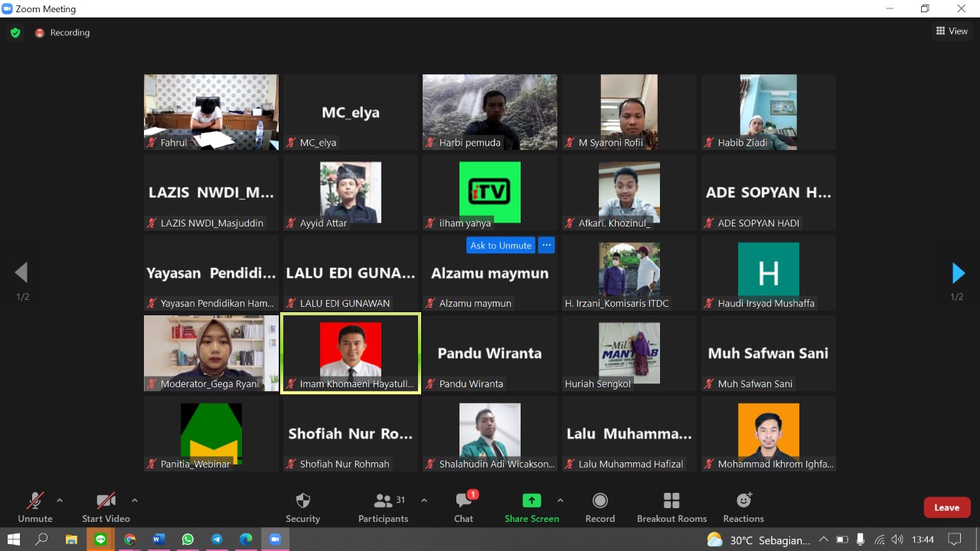
Task: Open the View layout menu
Action: click(952, 31)
